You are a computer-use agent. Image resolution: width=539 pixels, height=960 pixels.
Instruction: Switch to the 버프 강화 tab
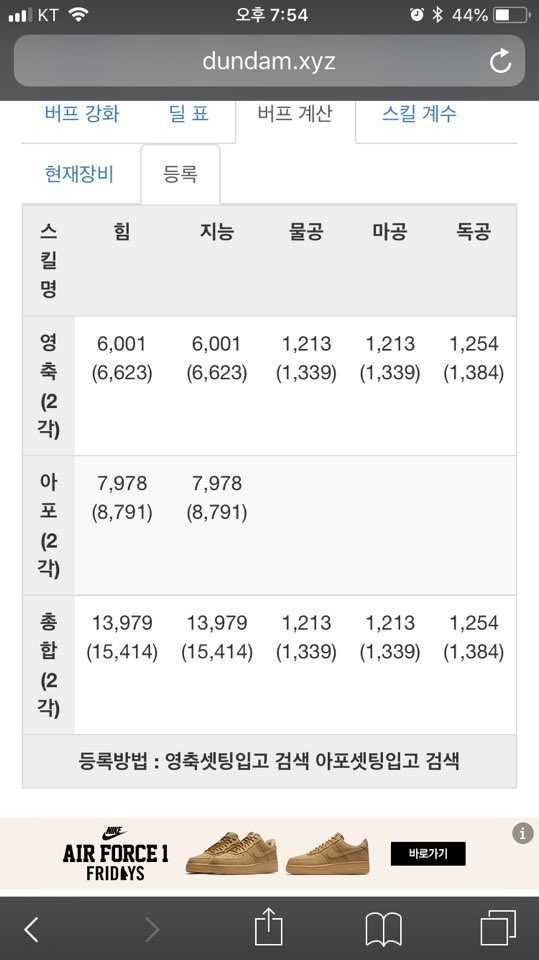81,113
